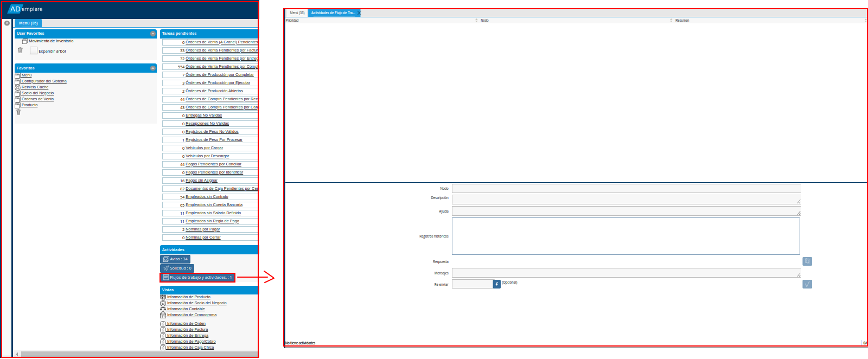The height and width of the screenshot is (359, 868).
Task: Collapse the Favoritos panel
Action: pyautogui.click(x=153, y=68)
